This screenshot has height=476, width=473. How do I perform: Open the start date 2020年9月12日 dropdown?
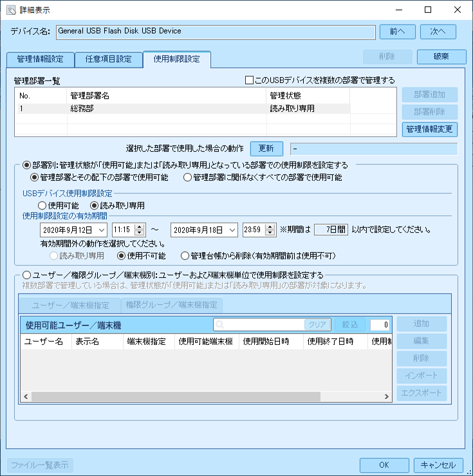pos(102,230)
